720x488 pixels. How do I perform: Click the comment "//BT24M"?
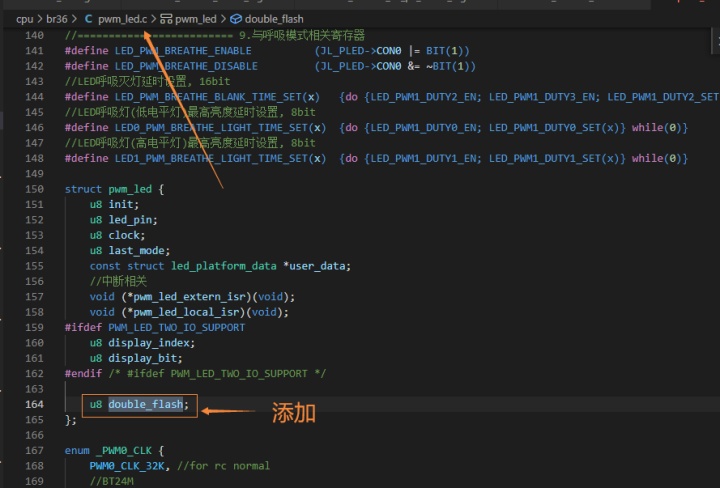112,481
